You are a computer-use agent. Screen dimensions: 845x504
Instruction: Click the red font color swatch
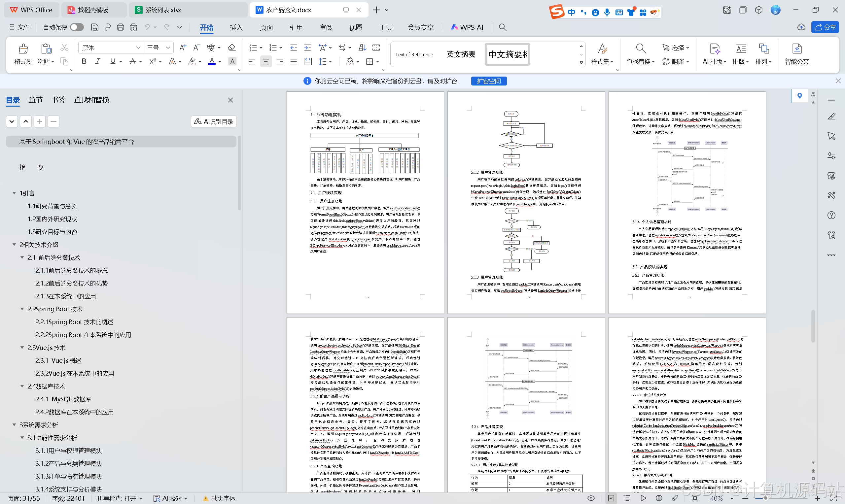(x=212, y=61)
